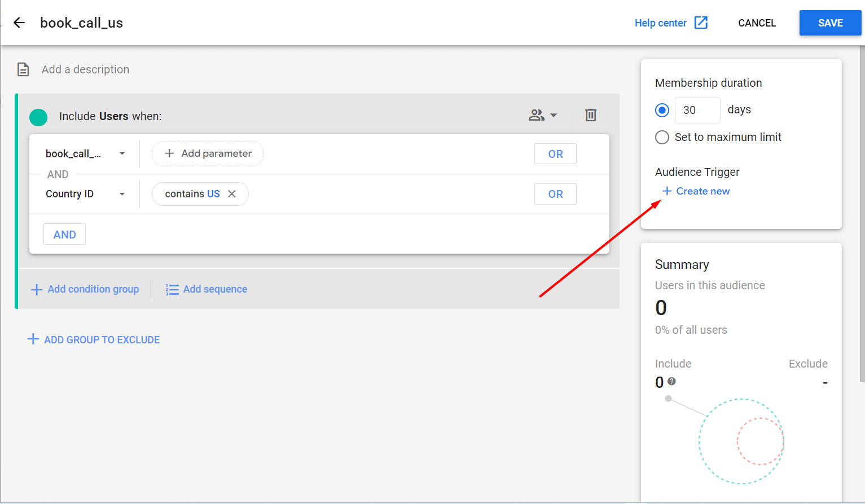Expand the scope selector dropdown arrow
The width and height of the screenshot is (865, 504).
point(555,115)
